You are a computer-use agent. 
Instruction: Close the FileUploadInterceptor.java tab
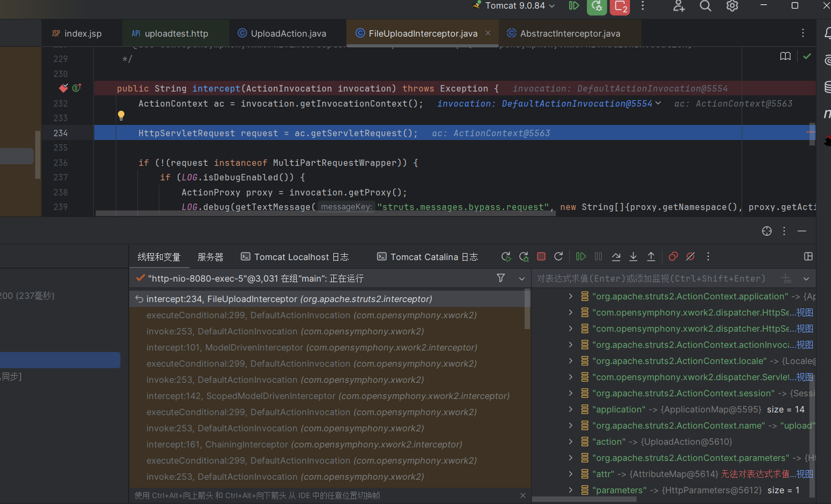(x=488, y=33)
